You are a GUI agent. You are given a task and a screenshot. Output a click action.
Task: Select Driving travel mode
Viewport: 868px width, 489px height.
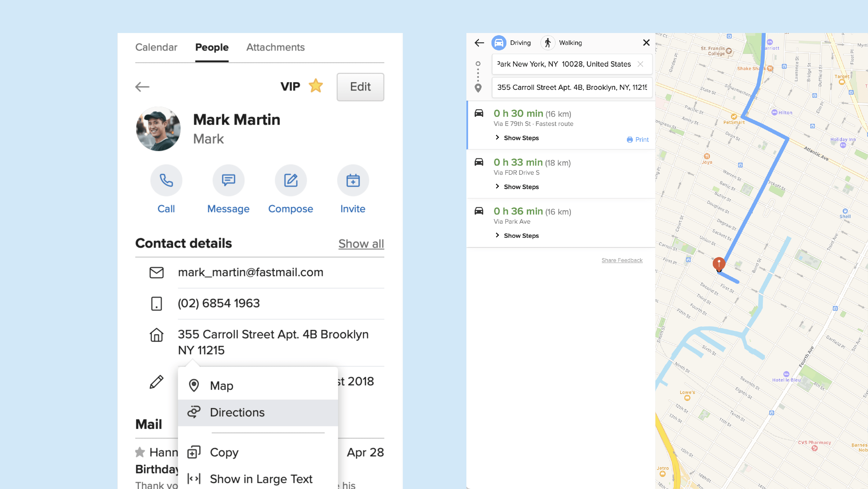(499, 43)
